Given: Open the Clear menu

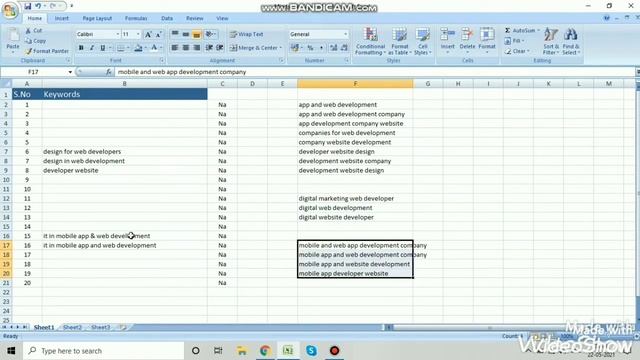Looking at the screenshot, I should coord(517,51).
